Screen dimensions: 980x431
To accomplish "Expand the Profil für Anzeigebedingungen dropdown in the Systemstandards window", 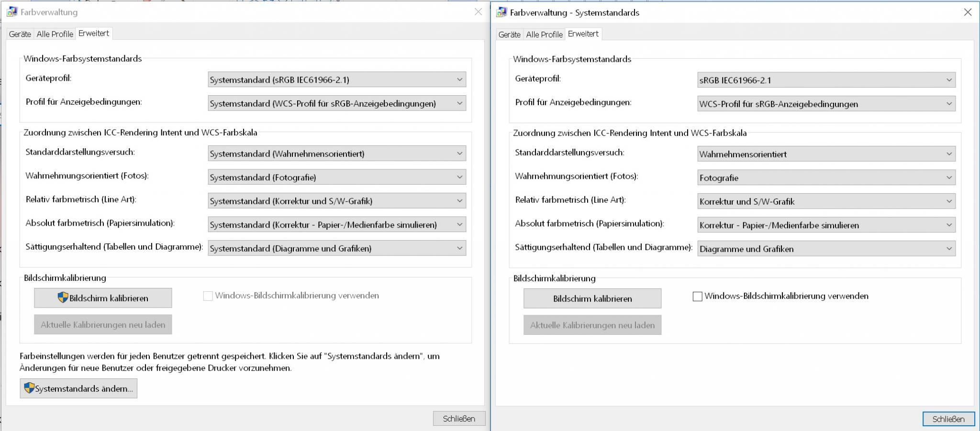I will [826, 104].
